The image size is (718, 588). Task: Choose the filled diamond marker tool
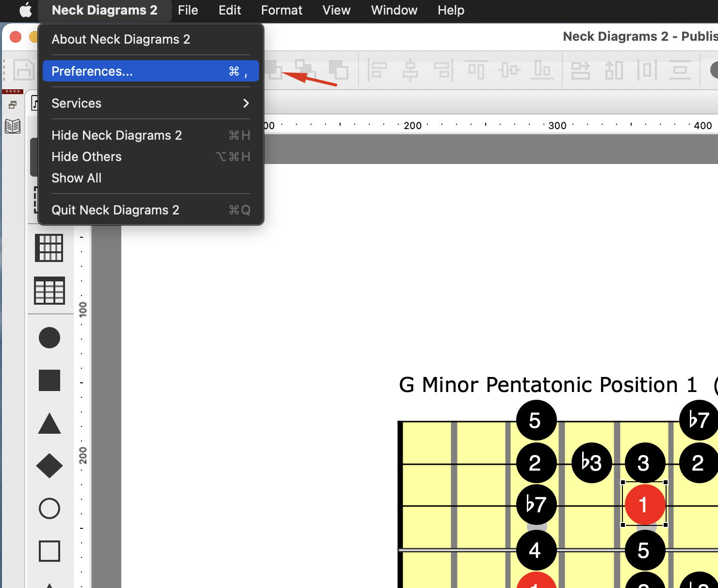(49, 466)
